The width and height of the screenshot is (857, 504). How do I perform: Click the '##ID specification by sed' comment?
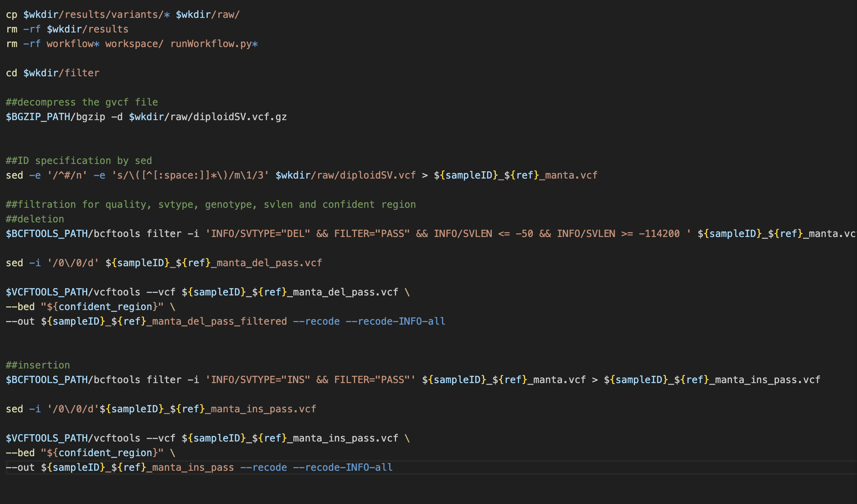pyautogui.click(x=79, y=161)
